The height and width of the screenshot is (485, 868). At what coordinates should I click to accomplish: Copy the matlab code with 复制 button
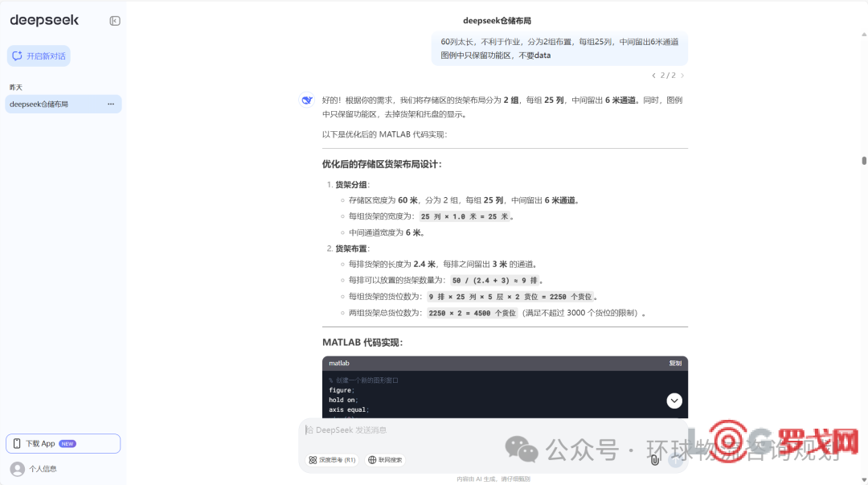pyautogui.click(x=675, y=364)
